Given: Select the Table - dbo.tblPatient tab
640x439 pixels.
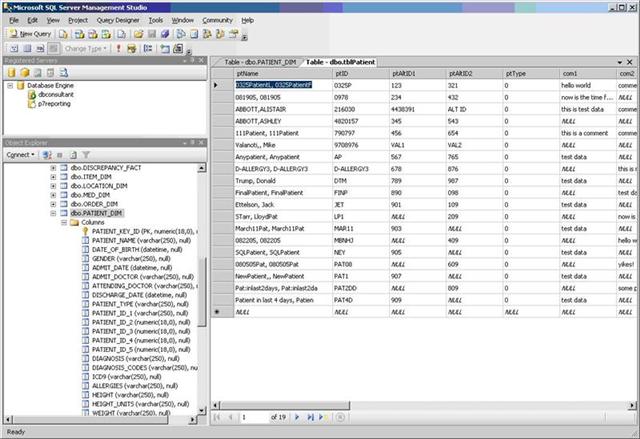Looking at the screenshot, I should point(340,62).
